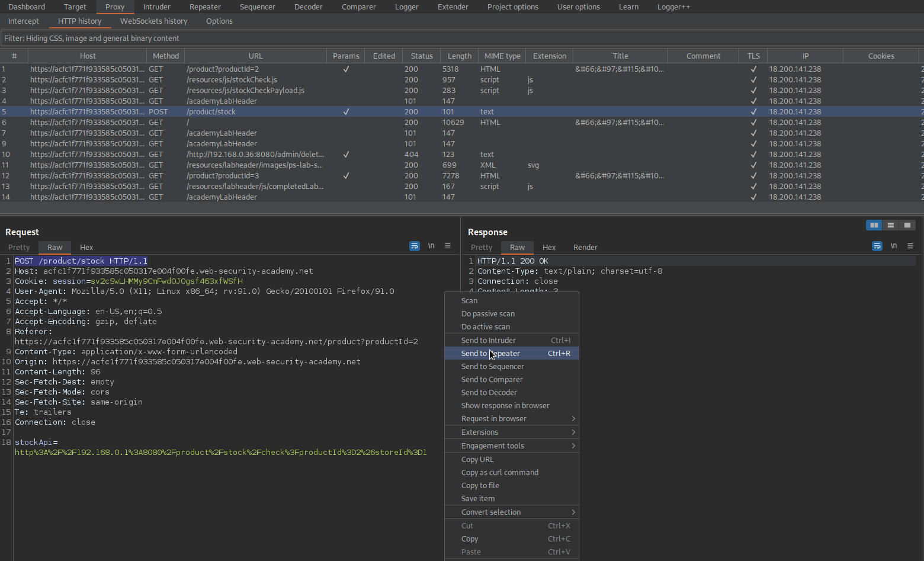Open the Intruder tab
The image size is (924, 561).
point(156,7)
